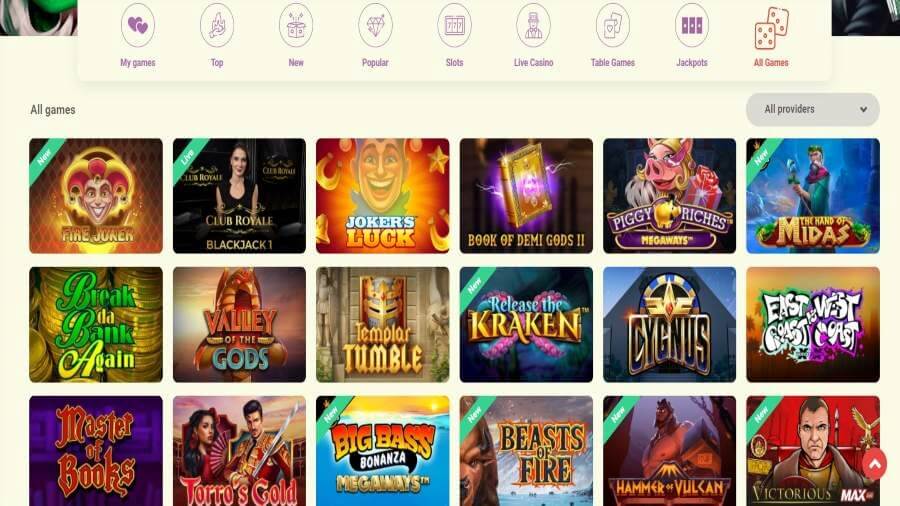Screen dimensions: 900x506
Task: Play Release the Kraken slot
Action: (526, 325)
